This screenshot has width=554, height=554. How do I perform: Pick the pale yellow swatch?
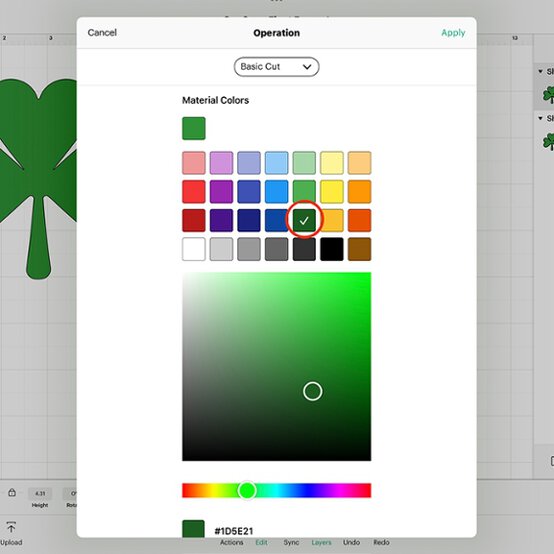click(x=332, y=163)
